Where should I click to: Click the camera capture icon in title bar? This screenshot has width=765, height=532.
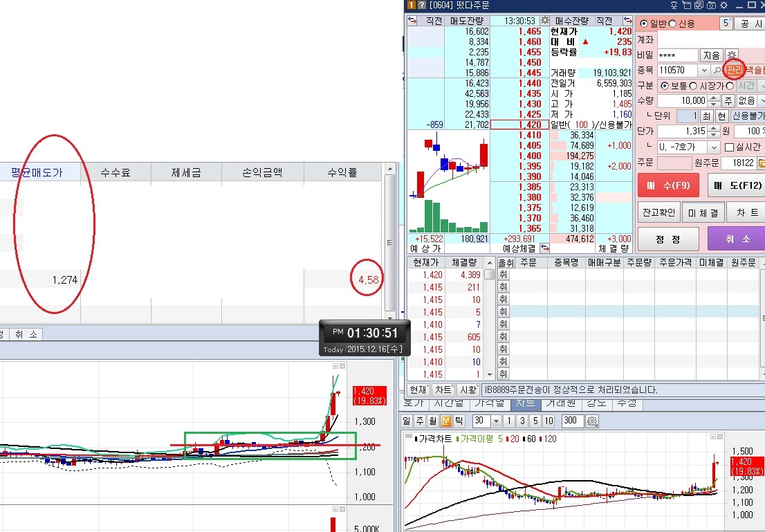(708, 5)
